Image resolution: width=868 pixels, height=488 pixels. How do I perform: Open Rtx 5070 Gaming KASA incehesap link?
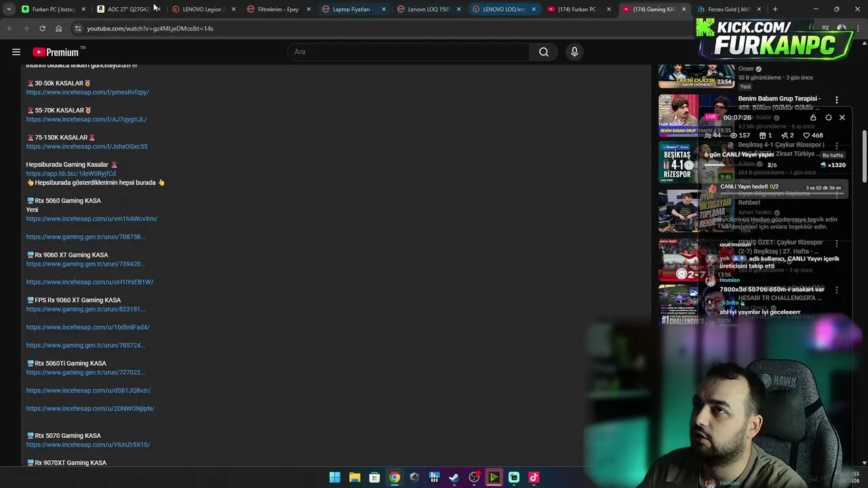pyautogui.click(x=88, y=445)
